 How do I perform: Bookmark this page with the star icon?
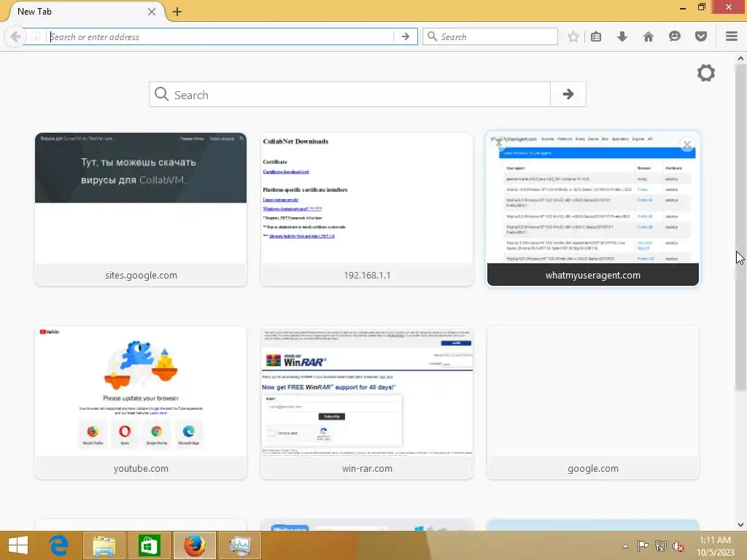coord(573,36)
